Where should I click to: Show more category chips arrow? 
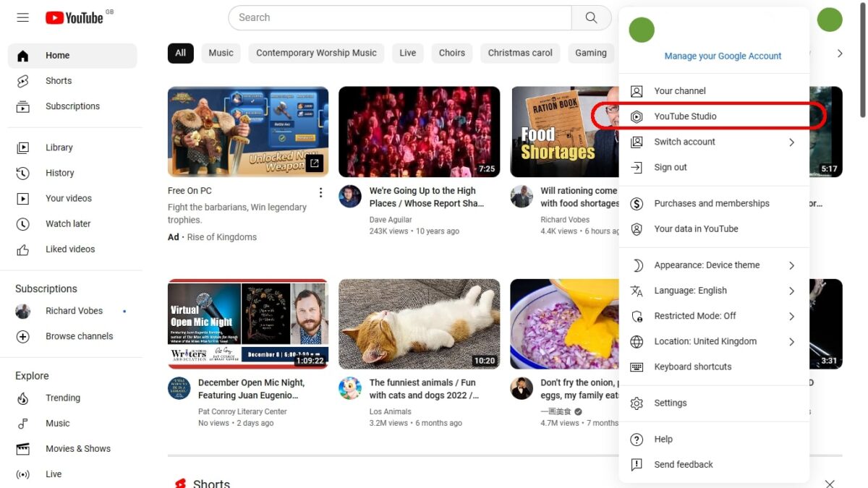[x=839, y=53]
